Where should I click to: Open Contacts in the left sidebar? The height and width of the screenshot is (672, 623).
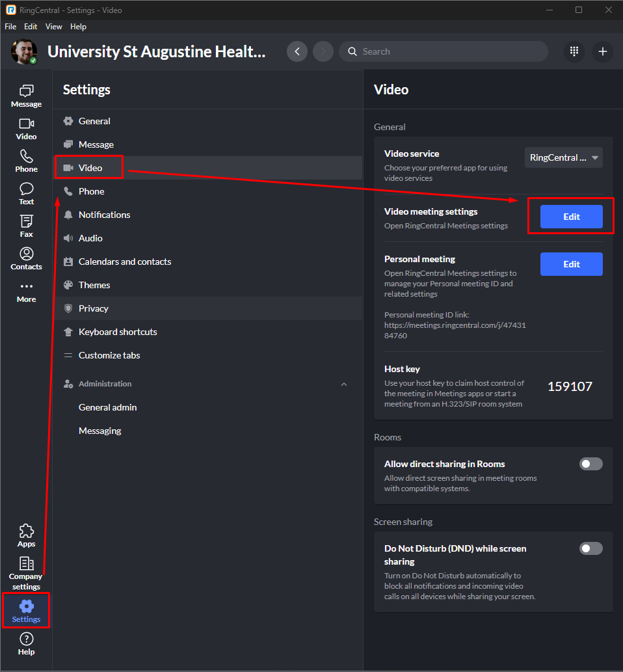(26, 259)
